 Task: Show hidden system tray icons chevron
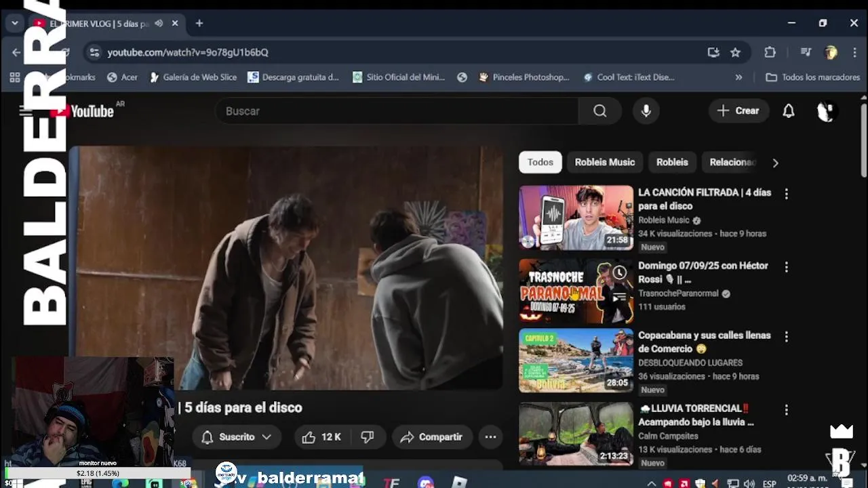tap(652, 483)
